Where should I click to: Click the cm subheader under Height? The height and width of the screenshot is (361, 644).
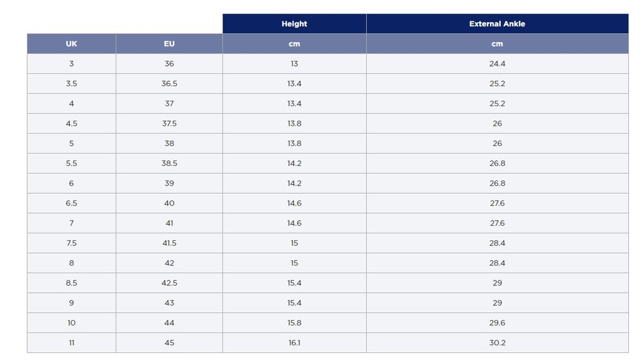(294, 44)
